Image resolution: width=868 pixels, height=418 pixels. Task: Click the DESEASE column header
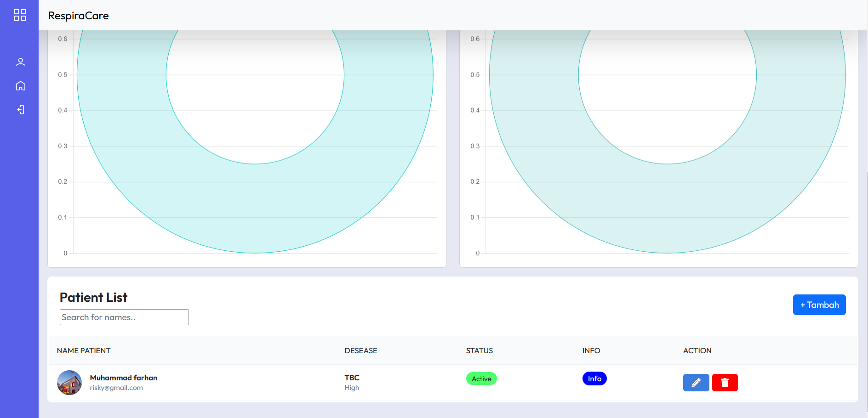click(x=361, y=350)
